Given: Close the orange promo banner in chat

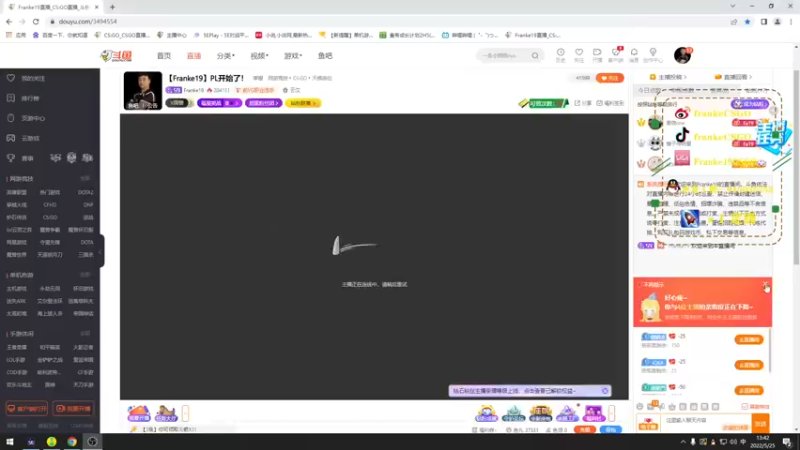Looking at the screenshot, I should pyautogui.click(x=765, y=284).
